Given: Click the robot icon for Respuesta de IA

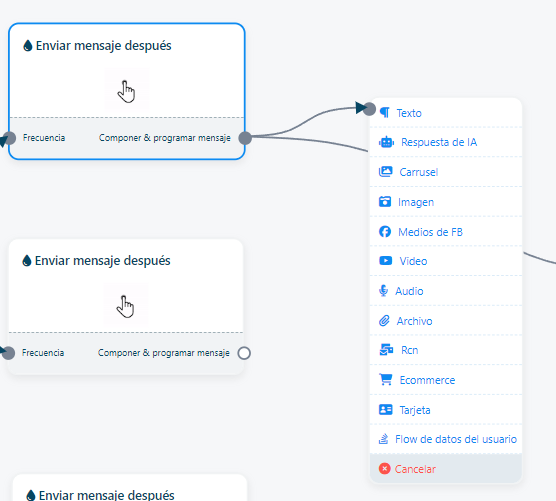Looking at the screenshot, I should [x=386, y=142].
